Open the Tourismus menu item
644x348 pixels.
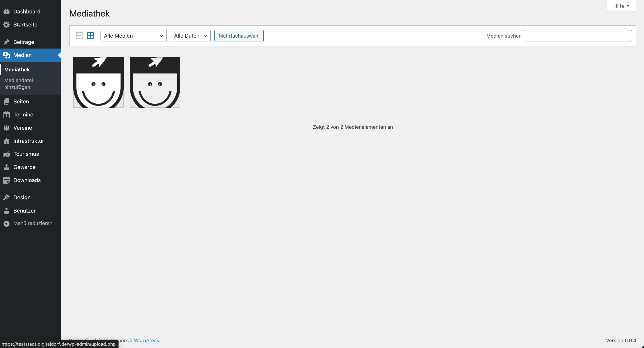26,154
